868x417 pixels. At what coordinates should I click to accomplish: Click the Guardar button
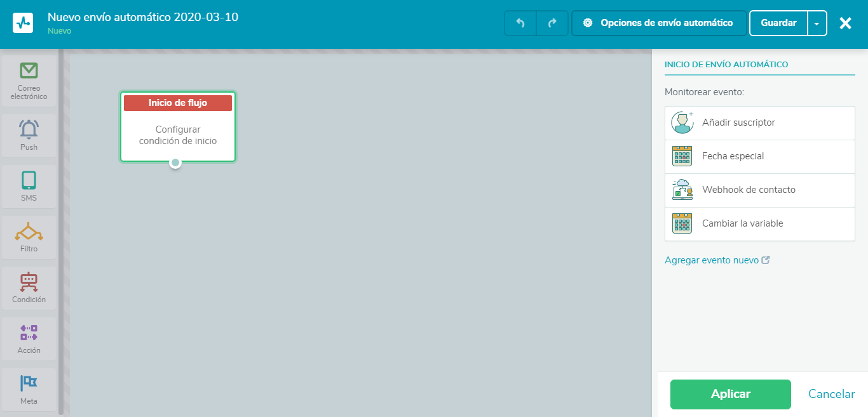pyautogui.click(x=778, y=23)
